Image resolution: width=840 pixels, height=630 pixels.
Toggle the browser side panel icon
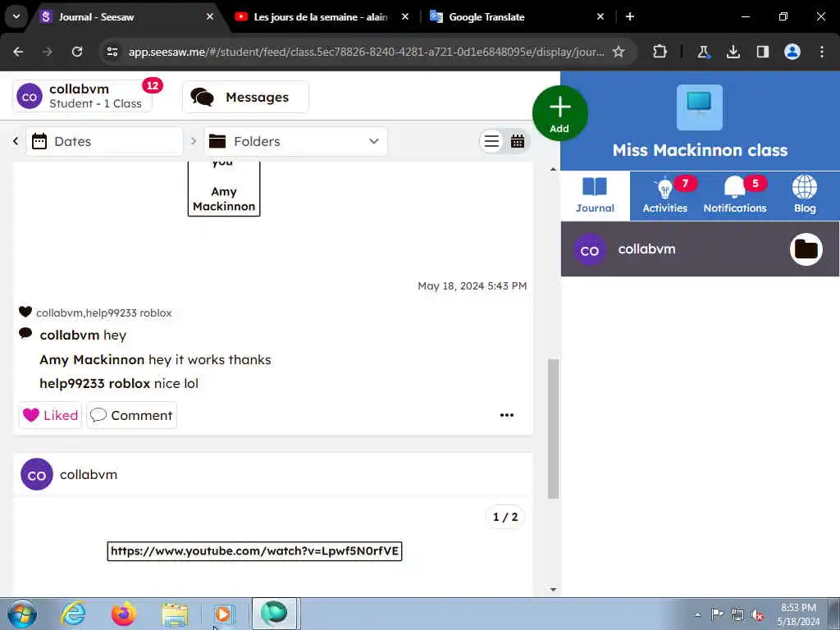(762, 52)
